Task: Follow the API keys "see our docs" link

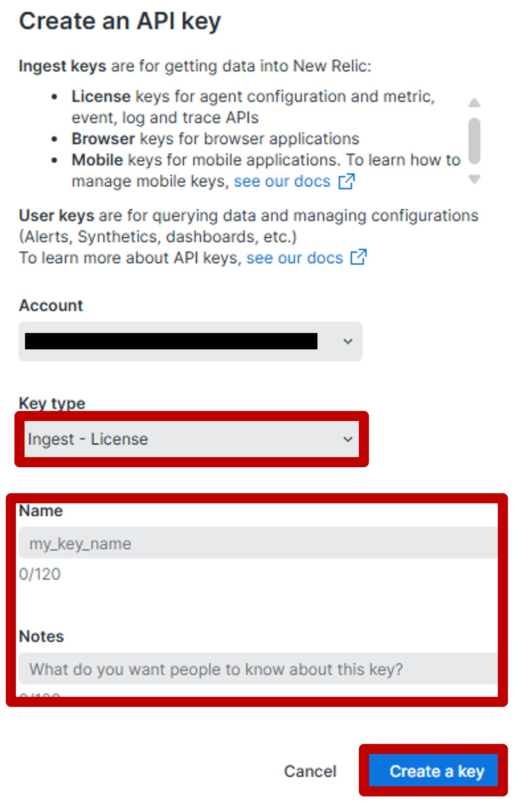Action: click(294, 258)
